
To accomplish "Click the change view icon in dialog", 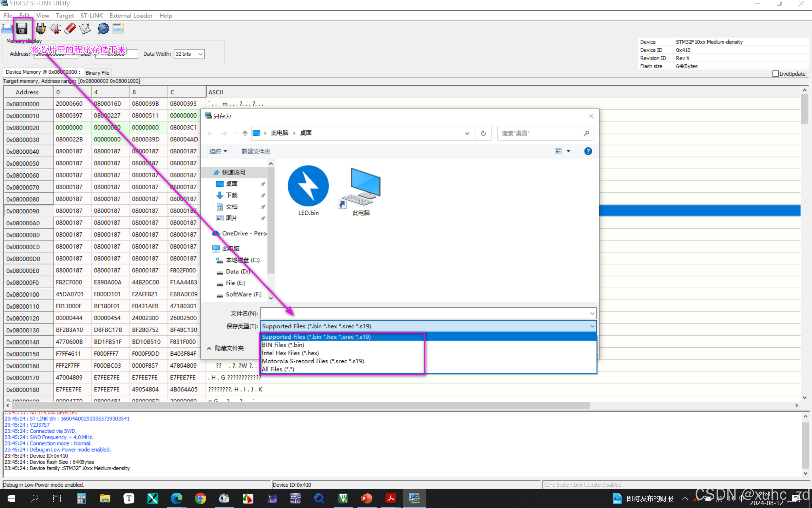I will (x=558, y=151).
